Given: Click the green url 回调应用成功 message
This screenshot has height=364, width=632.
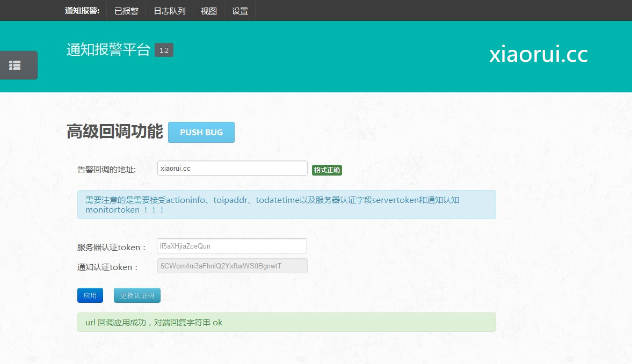Looking at the screenshot, I should pyautogui.click(x=286, y=322).
